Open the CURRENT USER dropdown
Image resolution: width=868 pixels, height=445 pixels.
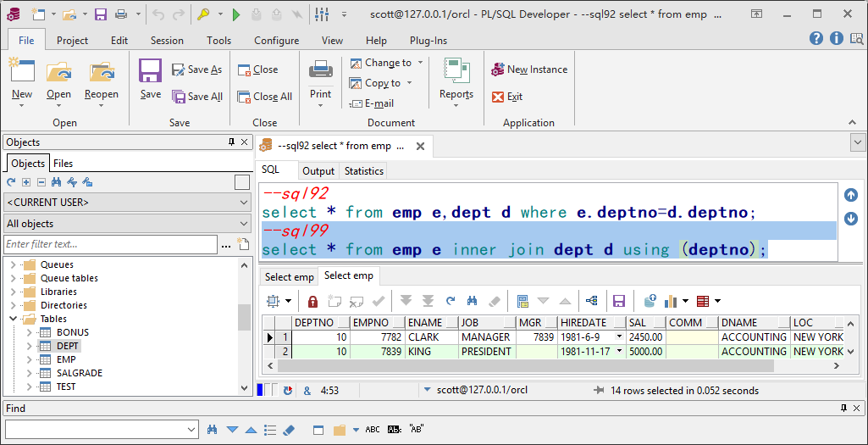coord(245,203)
